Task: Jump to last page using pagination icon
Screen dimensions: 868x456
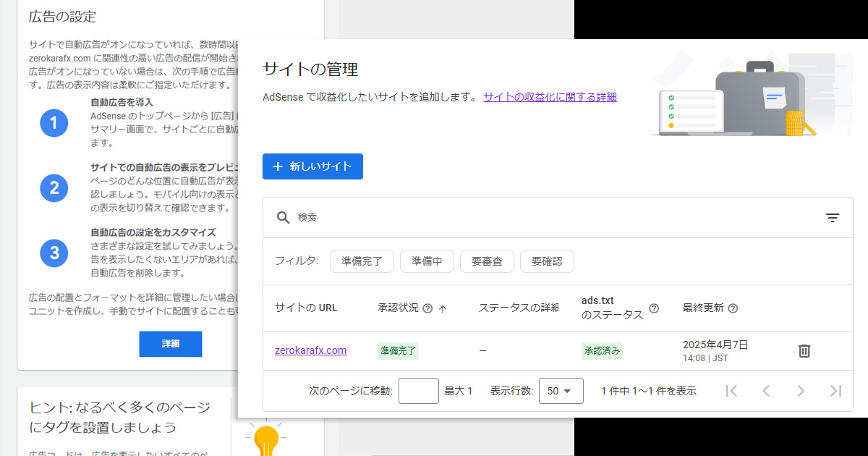Action: tap(835, 391)
